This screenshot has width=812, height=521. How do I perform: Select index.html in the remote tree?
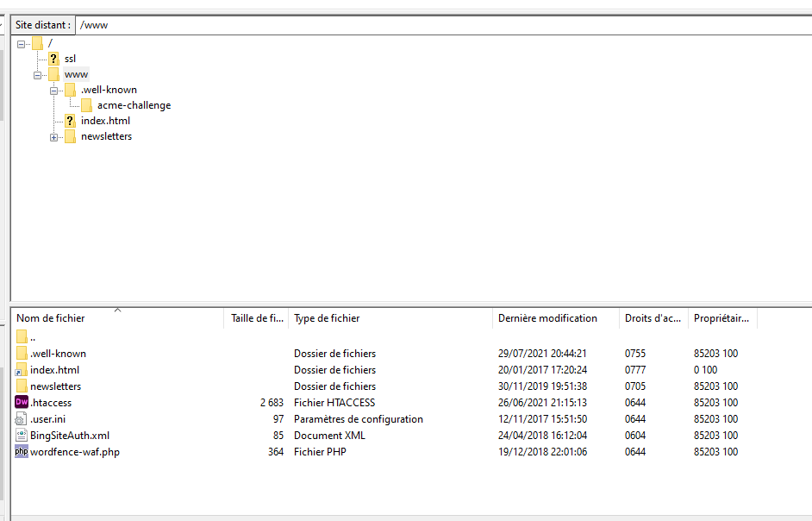[105, 121]
